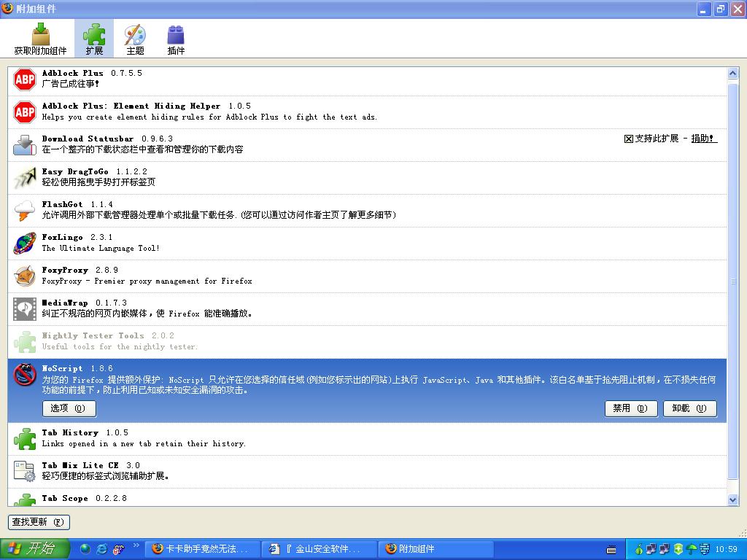Screen dimensions: 747x560
Task: Click the Tab Scope puzzle icon
Action: tap(24, 499)
